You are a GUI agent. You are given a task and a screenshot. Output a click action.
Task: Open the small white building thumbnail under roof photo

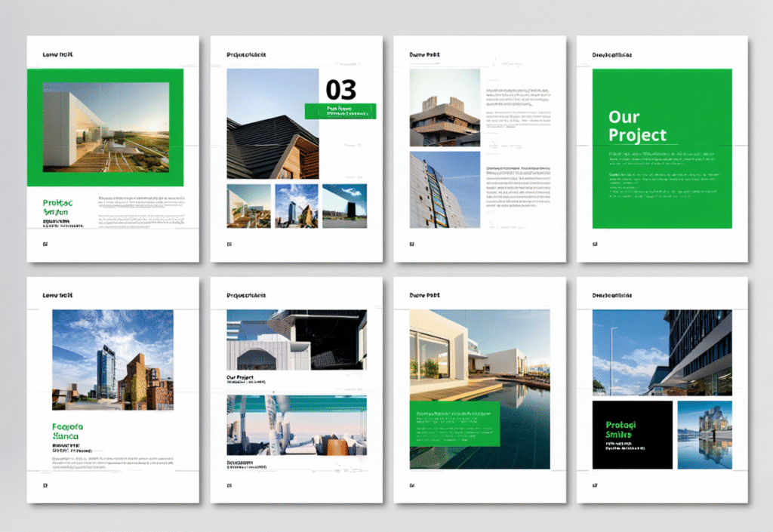point(249,206)
